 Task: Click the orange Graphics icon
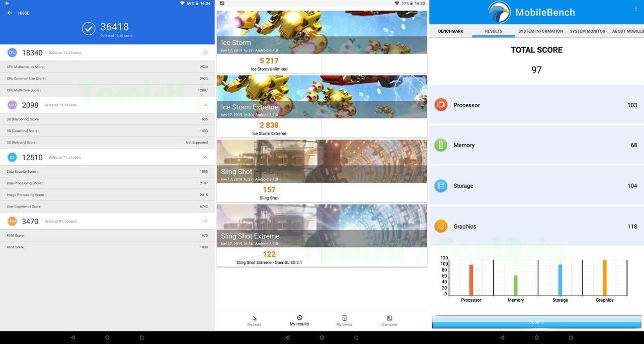click(x=441, y=226)
